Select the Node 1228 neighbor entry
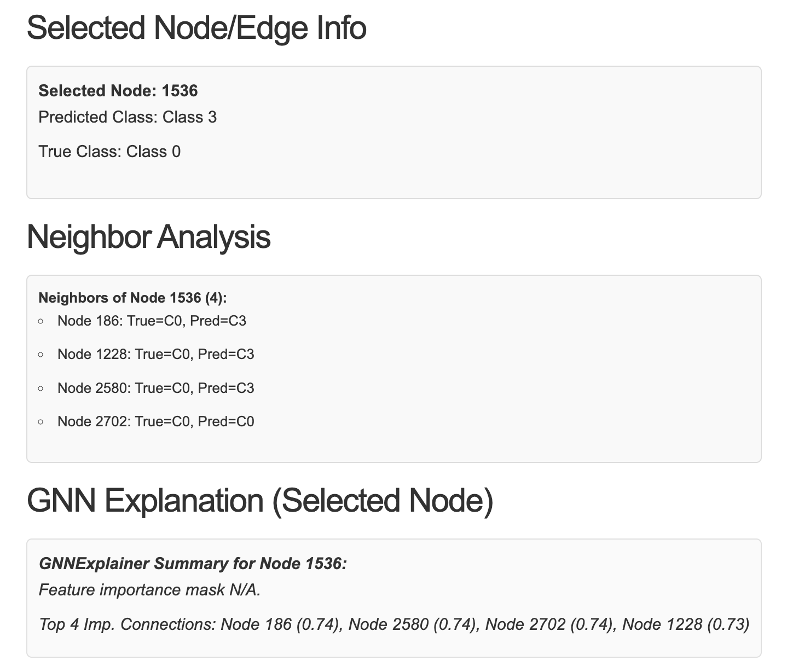 pyautogui.click(x=155, y=355)
